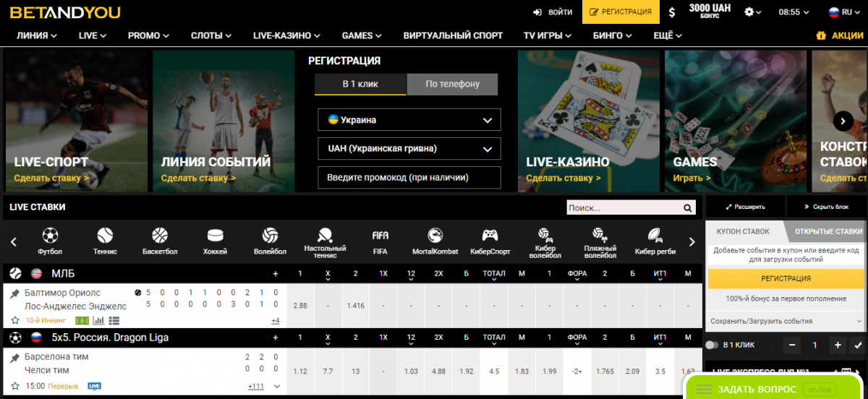Switch to По телефону registration tab
The height and width of the screenshot is (399, 868).
(x=453, y=84)
